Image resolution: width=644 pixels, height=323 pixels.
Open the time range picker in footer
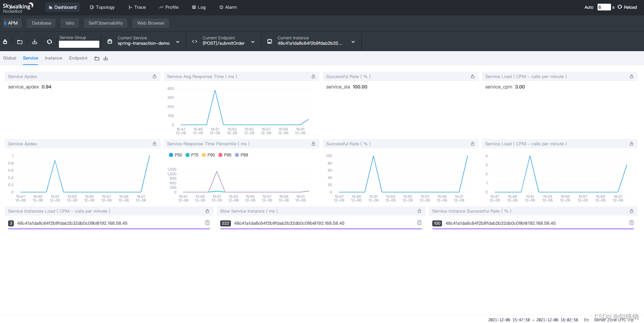(533, 320)
